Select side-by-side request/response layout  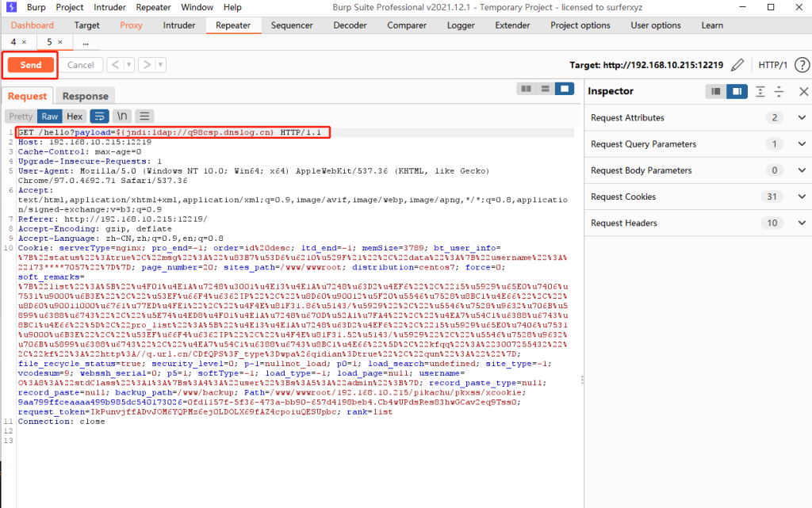point(527,89)
